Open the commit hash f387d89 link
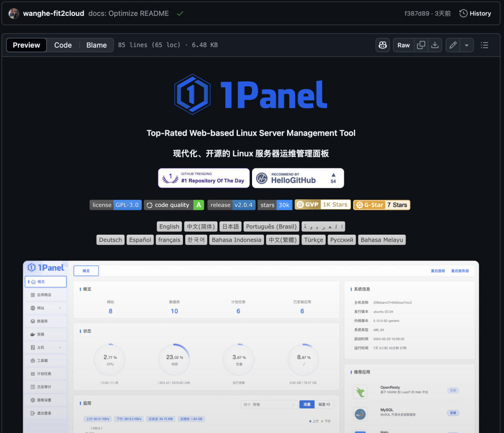 click(x=417, y=14)
